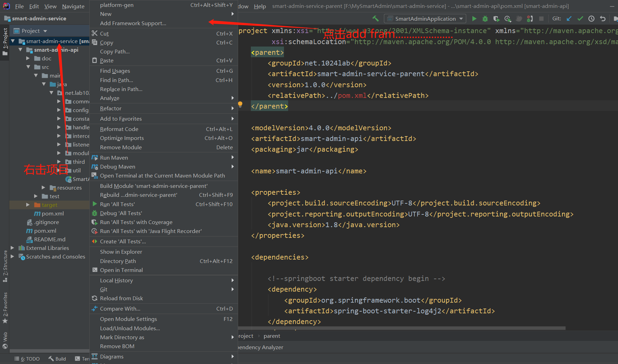Click the Git rollback undo arrow
Image resolution: width=618 pixels, height=364 pixels.
tap(602, 19)
